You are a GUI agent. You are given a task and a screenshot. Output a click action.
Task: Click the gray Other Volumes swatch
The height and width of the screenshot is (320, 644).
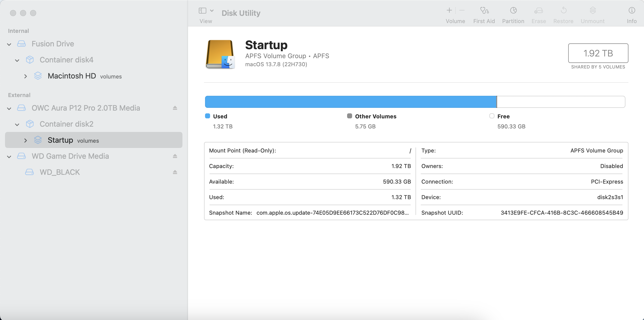(349, 116)
